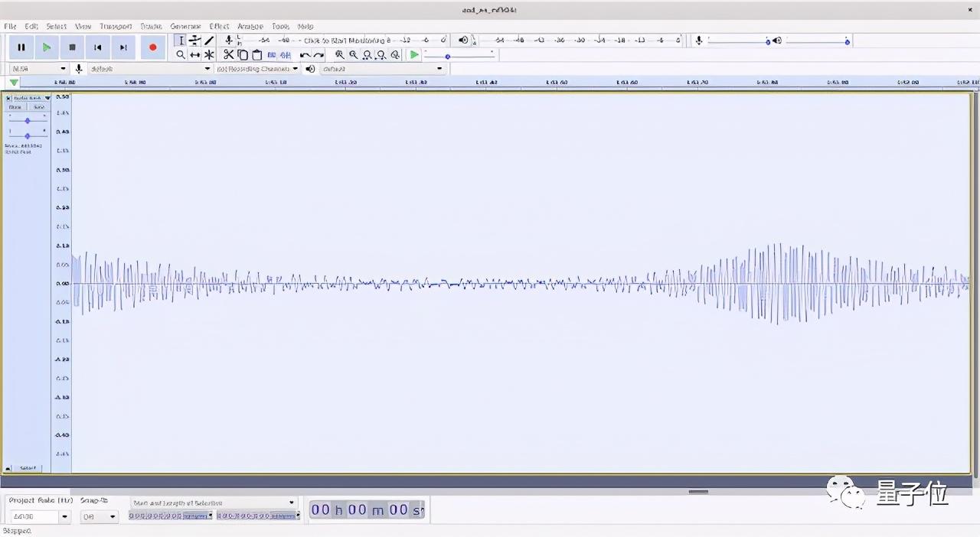Click the track gain slider handle

pyautogui.click(x=28, y=121)
